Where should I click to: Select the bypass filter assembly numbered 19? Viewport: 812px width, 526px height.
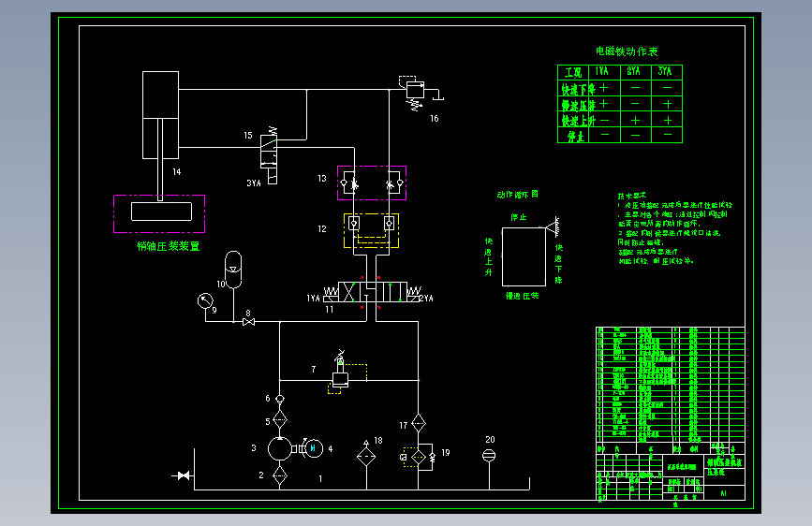[x=418, y=457]
